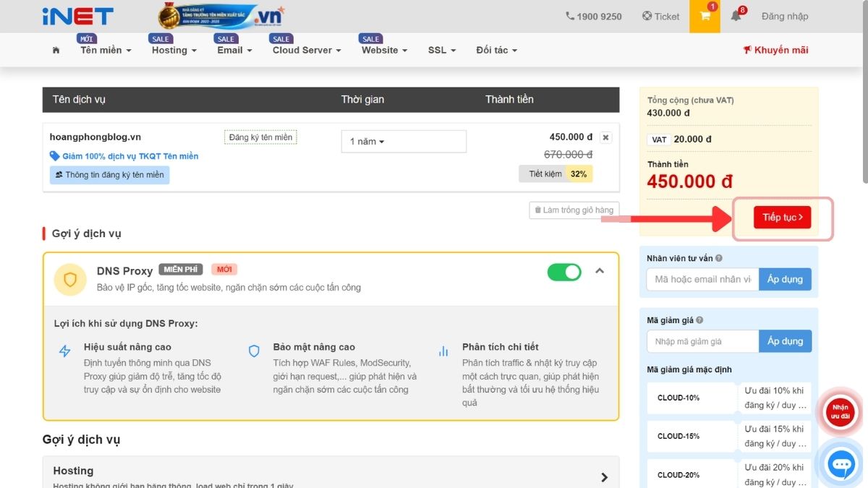
Task: Click the iNET logo
Action: [77, 16]
